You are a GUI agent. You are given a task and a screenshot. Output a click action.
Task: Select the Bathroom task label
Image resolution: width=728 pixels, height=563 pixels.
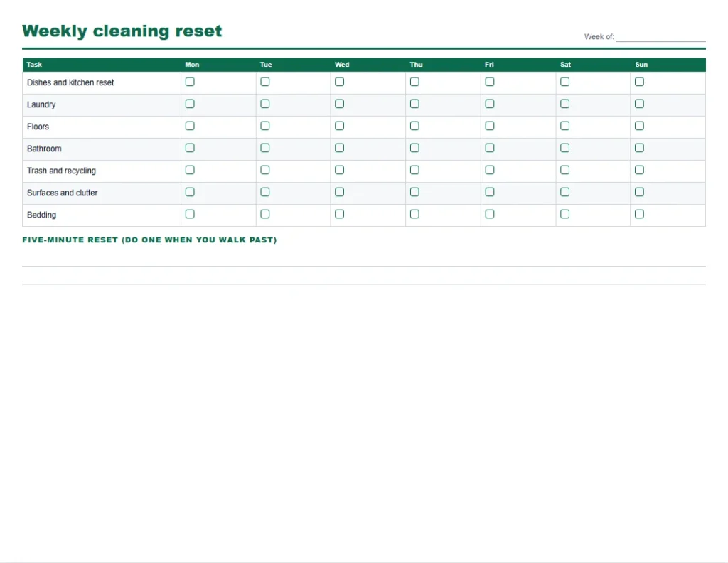click(44, 149)
